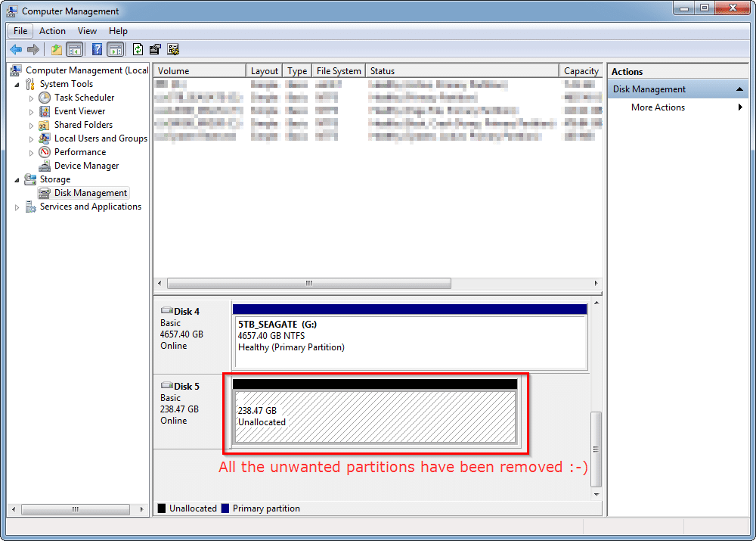This screenshot has width=756, height=541.
Task: Open the View menu
Action: click(x=87, y=31)
